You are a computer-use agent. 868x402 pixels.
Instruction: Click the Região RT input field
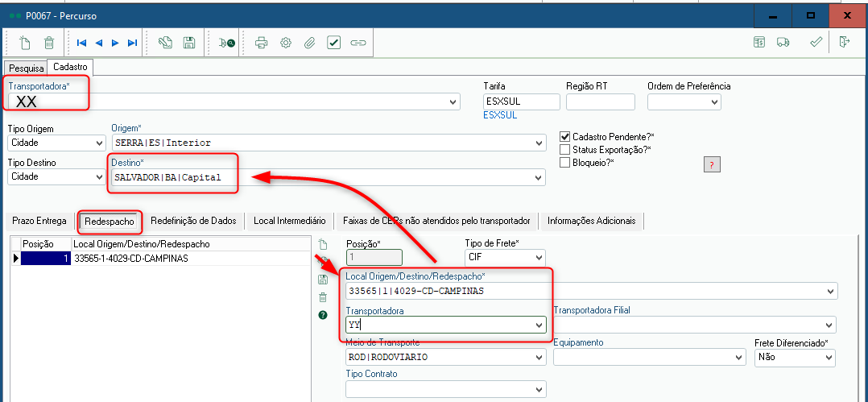600,102
